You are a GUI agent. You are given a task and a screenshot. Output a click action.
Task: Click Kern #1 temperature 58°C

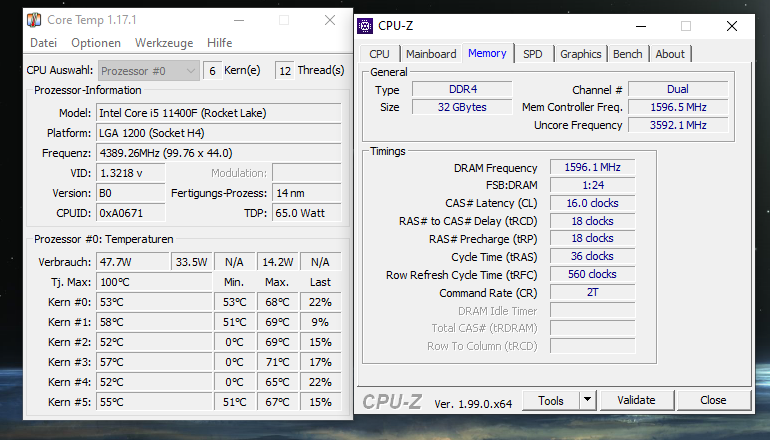[x=154, y=323]
